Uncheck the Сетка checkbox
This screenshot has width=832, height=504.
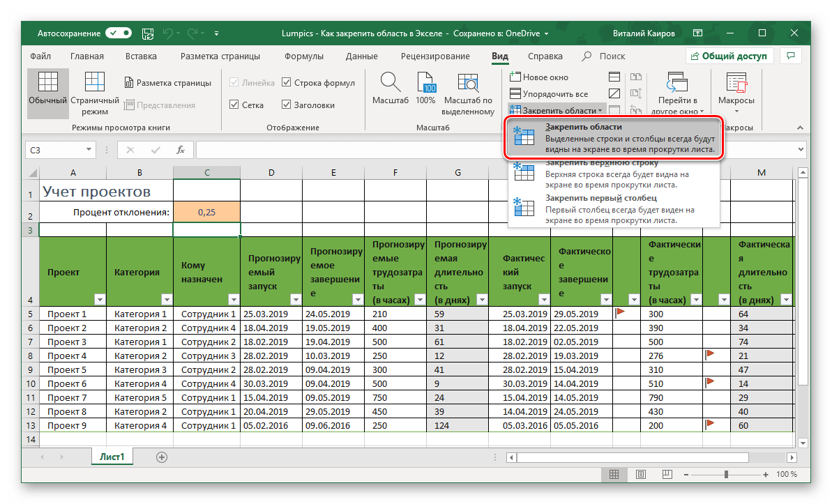point(234,105)
